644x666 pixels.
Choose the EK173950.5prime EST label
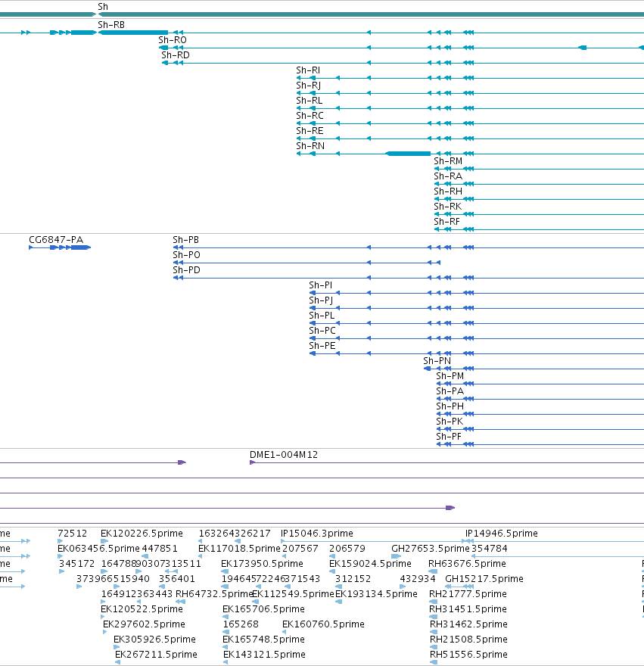[x=262, y=564]
